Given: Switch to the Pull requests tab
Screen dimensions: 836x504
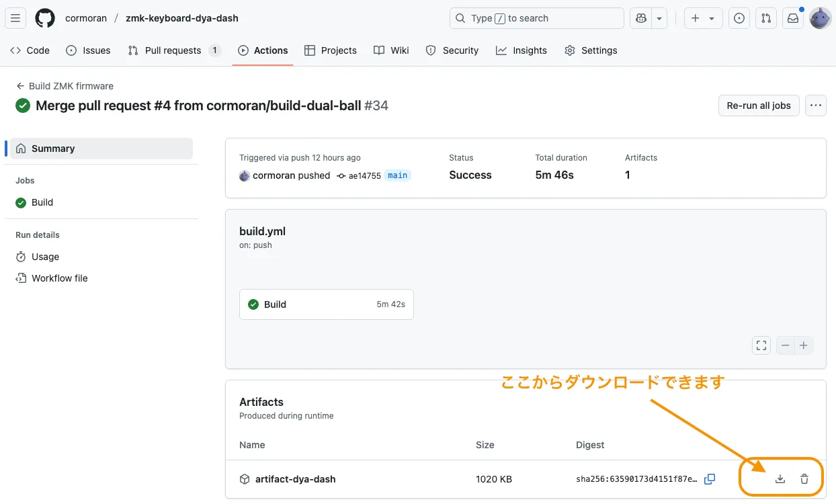Looking at the screenshot, I should pyautogui.click(x=173, y=50).
